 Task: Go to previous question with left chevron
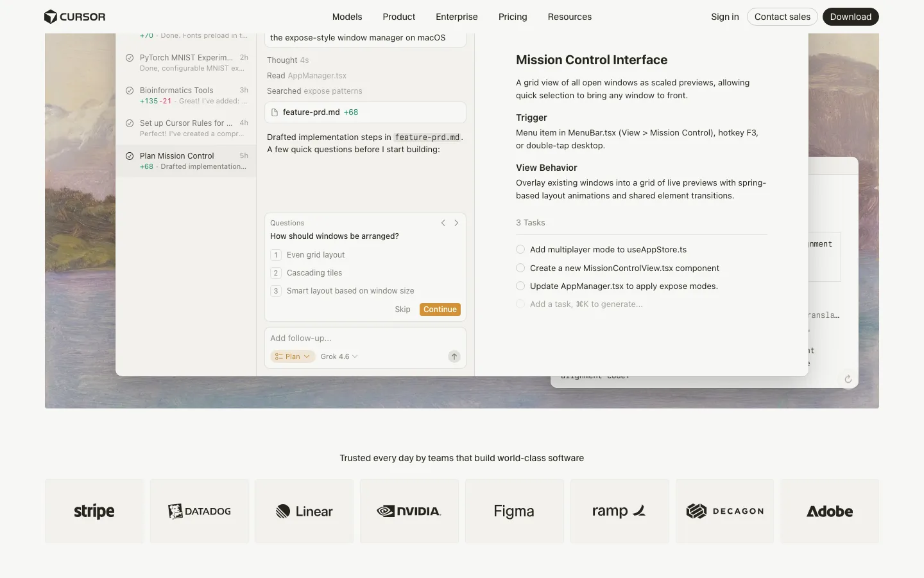[443, 223]
